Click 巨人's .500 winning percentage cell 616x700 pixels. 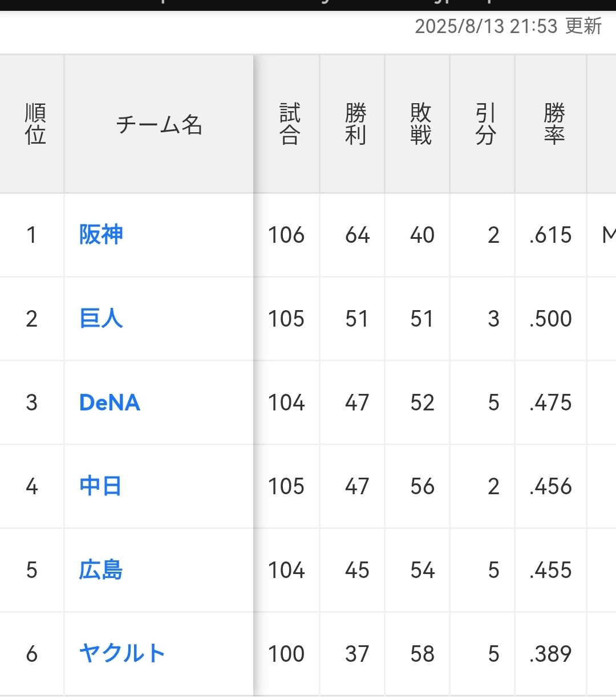(x=550, y=319)
